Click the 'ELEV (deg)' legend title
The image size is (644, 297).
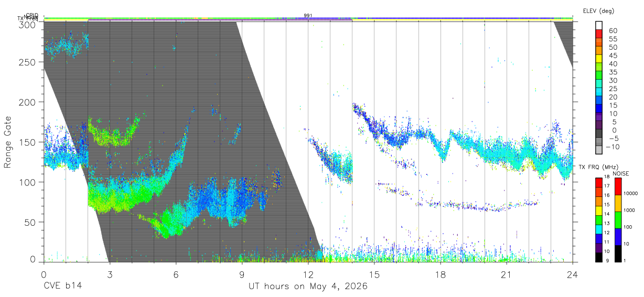pos(599,10)
